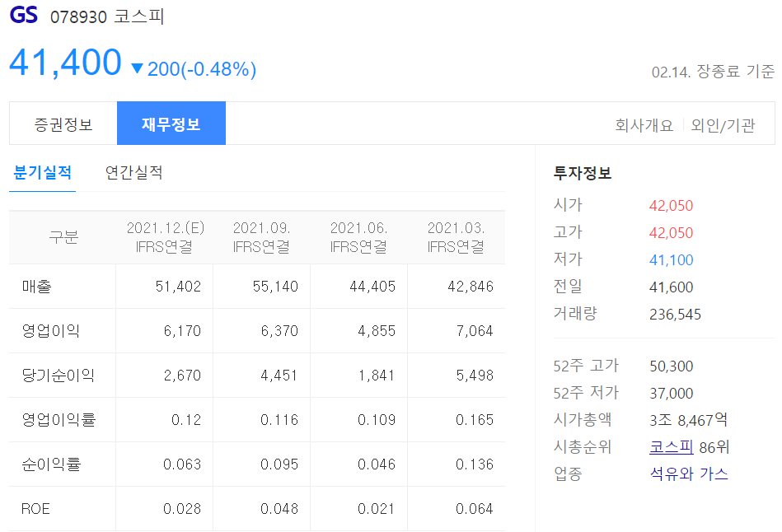782x532 pixels.
Task: Open the 석유와 가스 industry link
Action: [689, 474]
